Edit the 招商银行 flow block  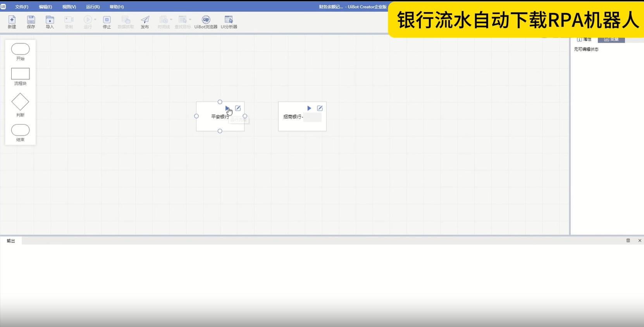coord(320,108)
